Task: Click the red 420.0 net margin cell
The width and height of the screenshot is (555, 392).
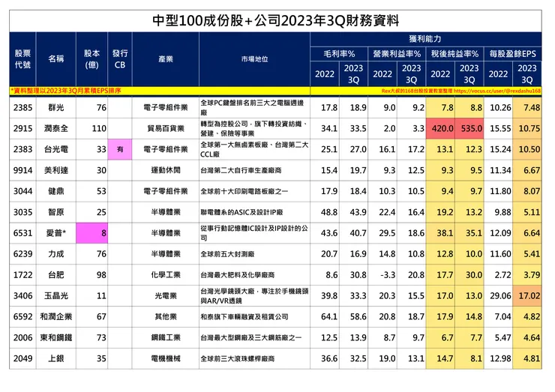Action: tap(441, 128)
